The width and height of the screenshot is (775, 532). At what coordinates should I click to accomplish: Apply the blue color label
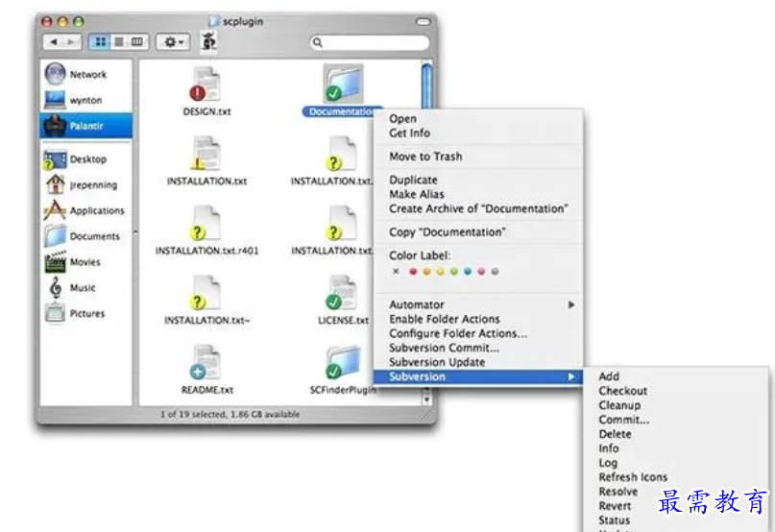click(468, 272)
